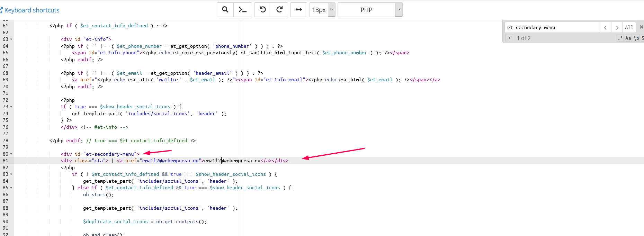The height and width of the screenshot is (236, 644).
Task: Enable whole word search (\b)
Action: pyautogui.click(x=636, y=38)
